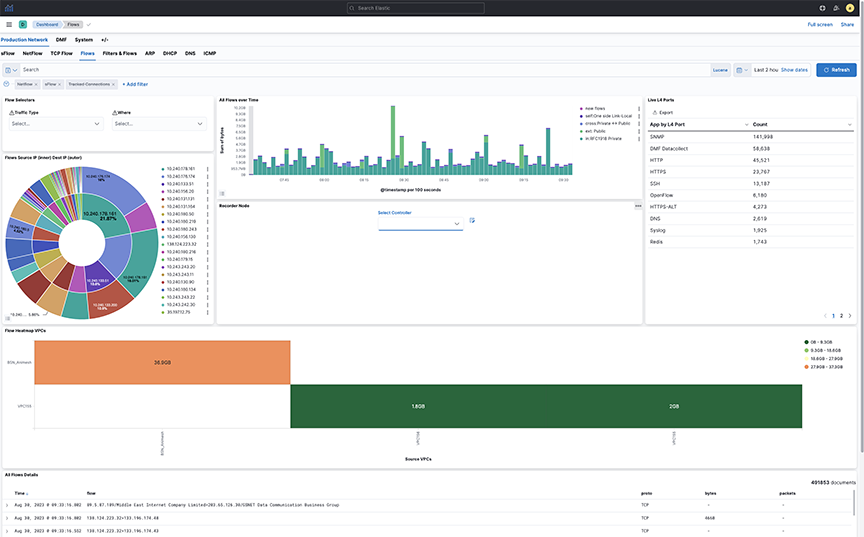Viewport: 864px width, 537px height.
Task: Click the green space avatar icon
Action: point(23,24)
